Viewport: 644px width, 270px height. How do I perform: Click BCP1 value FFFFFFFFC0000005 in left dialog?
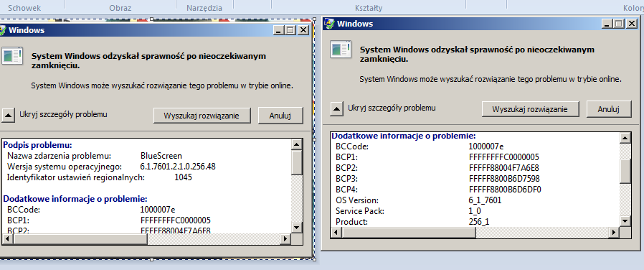click(x=176, y=220)
